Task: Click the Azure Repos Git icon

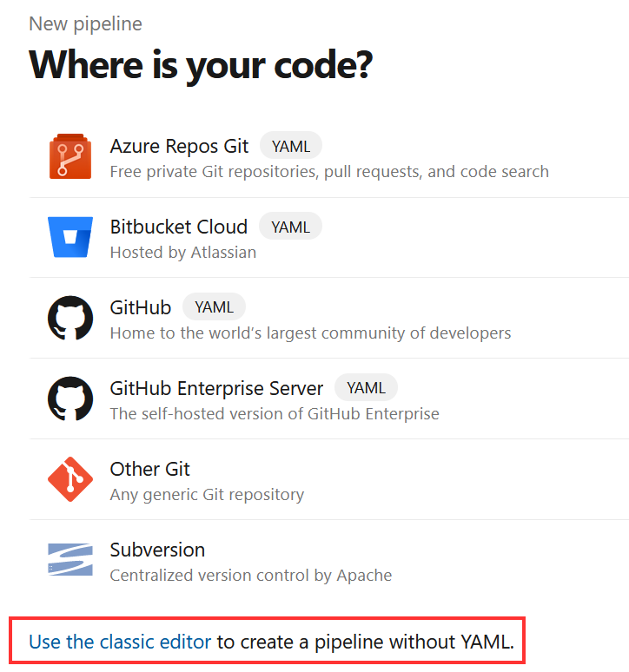Action: 70,156
